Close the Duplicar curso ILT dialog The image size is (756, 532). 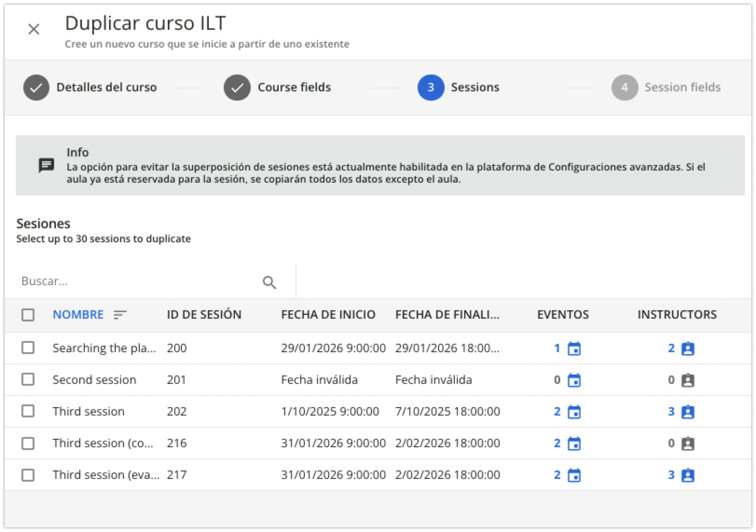(34, 29)
